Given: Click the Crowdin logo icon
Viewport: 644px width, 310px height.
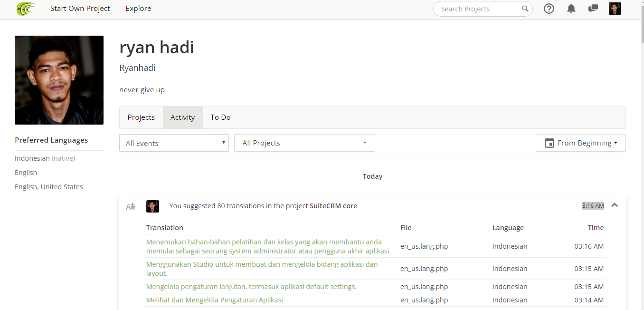Looking at the screenshot, I should coord(26,9).
